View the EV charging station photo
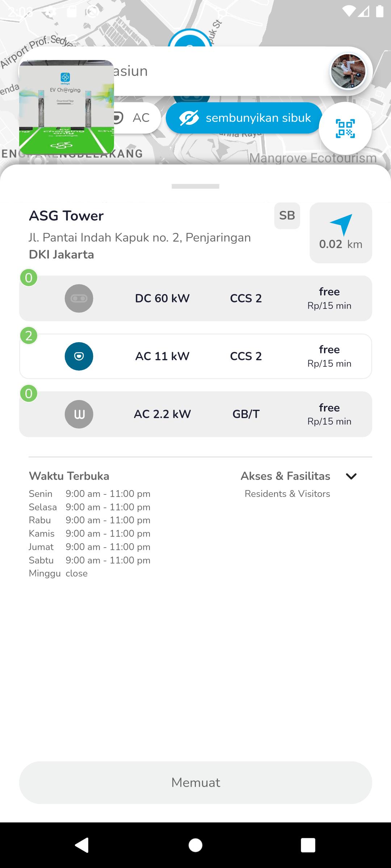 pyautogui.click(x=67, y=107)
